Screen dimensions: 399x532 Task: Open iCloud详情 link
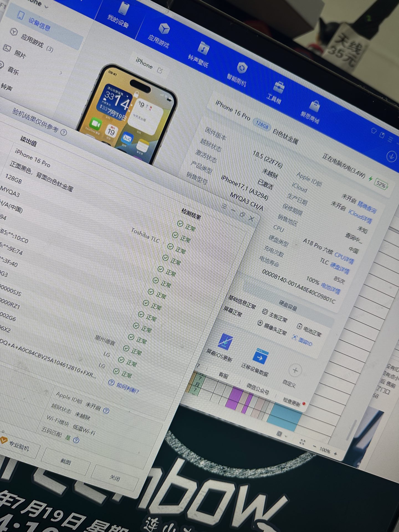360,217
